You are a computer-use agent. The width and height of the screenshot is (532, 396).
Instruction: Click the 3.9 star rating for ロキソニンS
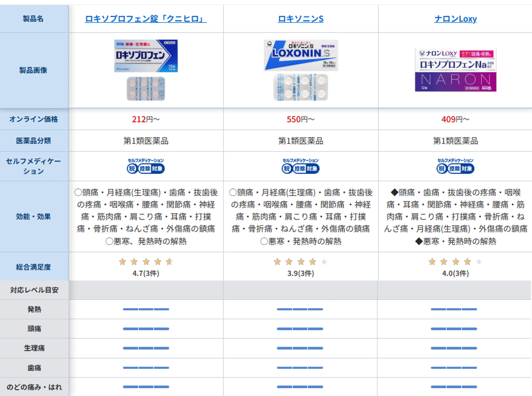[x=301, y=262]
